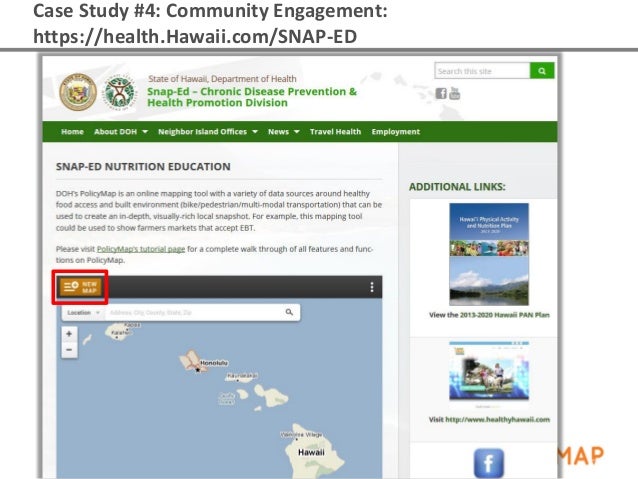
Task: Open the map's three-dot options menu
Action: pos(372,287)
